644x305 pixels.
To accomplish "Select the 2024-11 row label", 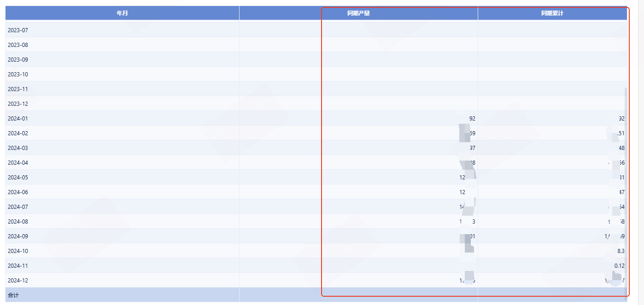I will click(x=18, y=266).
